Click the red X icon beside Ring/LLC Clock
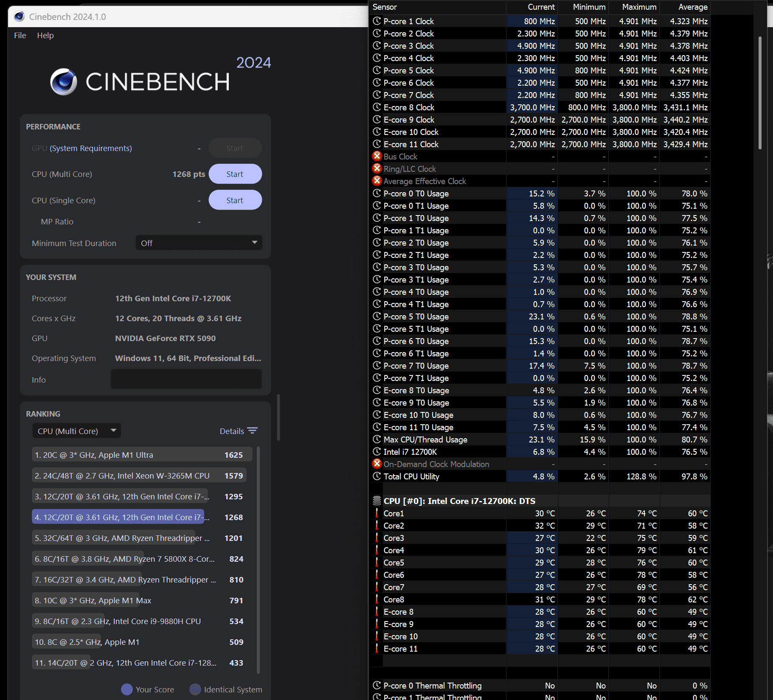The width and height of the screenshot is (773, 700). point(377,168)
